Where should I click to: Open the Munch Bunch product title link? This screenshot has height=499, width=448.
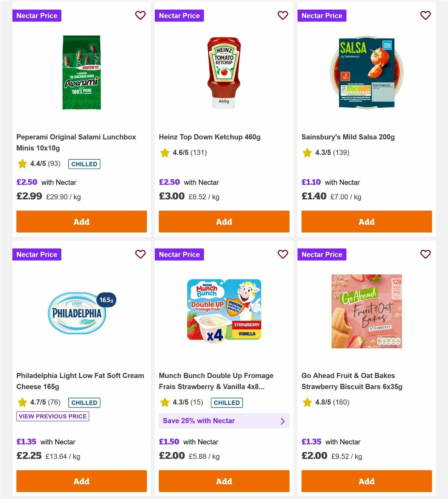(217, 381)
